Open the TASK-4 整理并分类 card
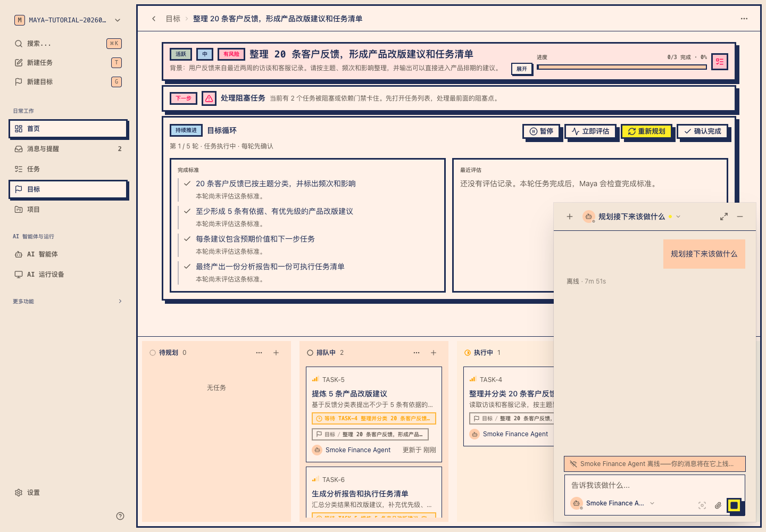766x532 pixels. [509, 406]
